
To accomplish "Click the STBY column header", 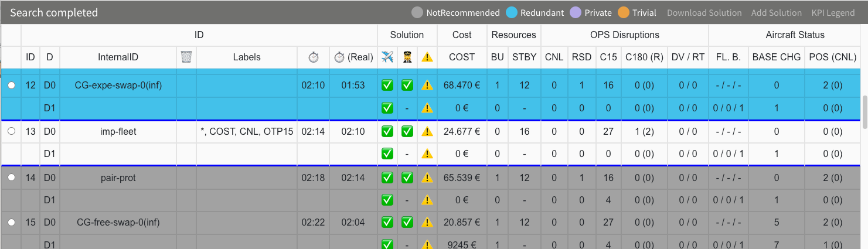I will [x=524, y=57].
